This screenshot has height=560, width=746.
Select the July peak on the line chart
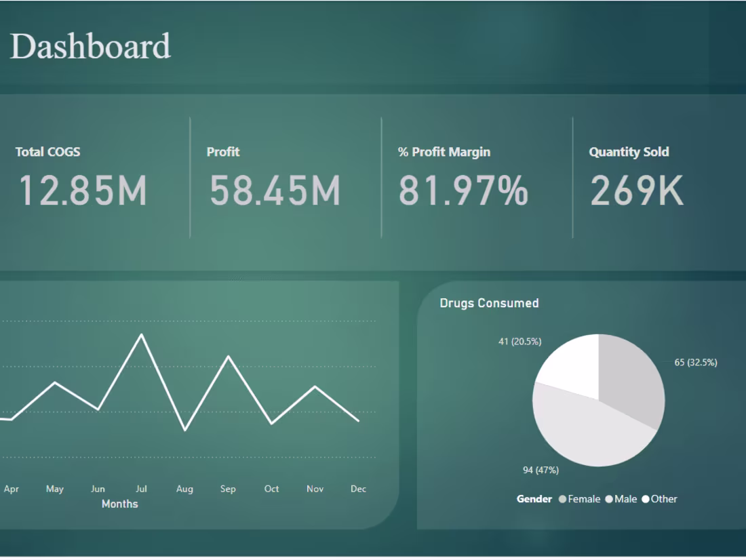pyautogui.click(x=141, y=334)
